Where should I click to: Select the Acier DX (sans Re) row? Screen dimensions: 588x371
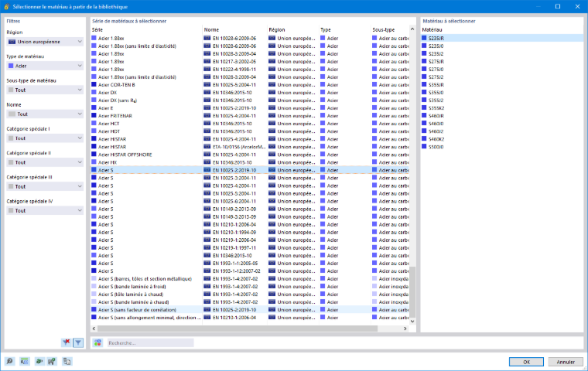250,100
